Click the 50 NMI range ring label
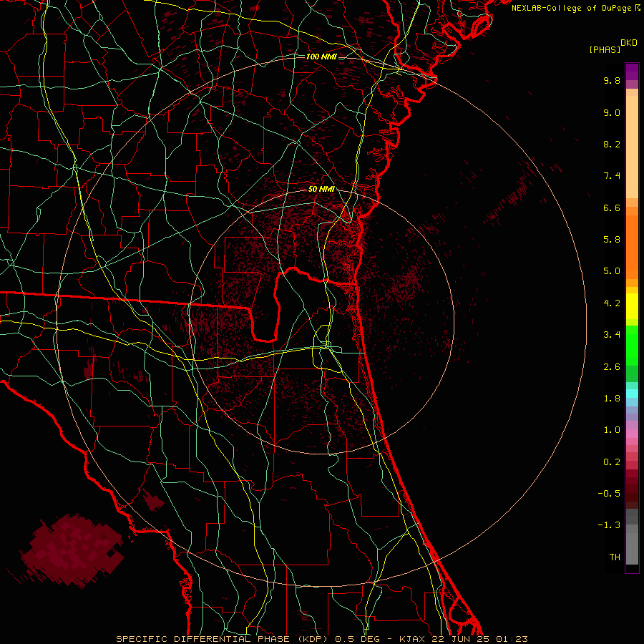The height and width of the screenshot is (644, 644). (x=321, y=189)
